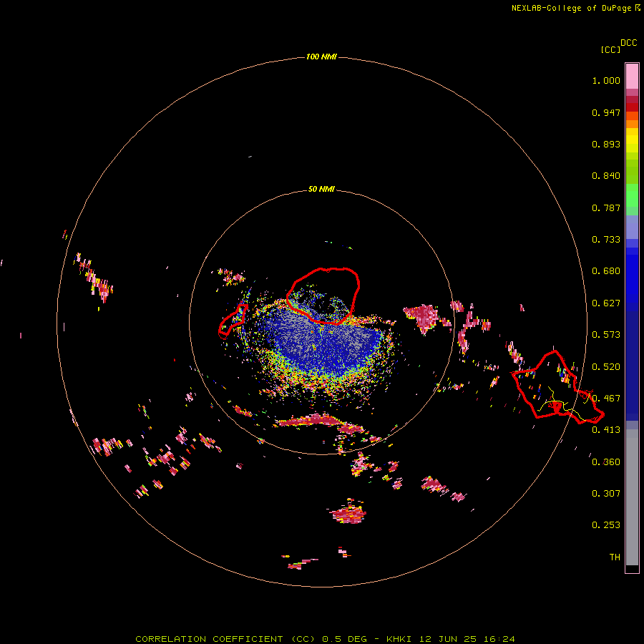
Task: Select the 0.360 scale value
Action: pos(606,462)
